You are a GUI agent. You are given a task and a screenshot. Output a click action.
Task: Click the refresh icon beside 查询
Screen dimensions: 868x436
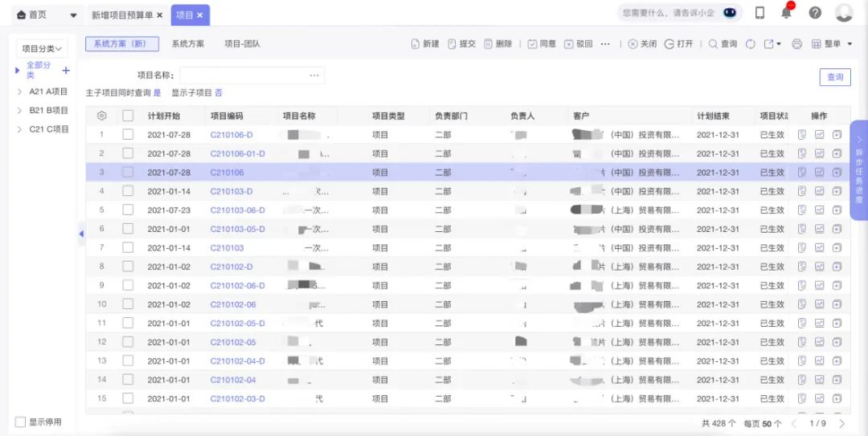(x=751, y=44)
